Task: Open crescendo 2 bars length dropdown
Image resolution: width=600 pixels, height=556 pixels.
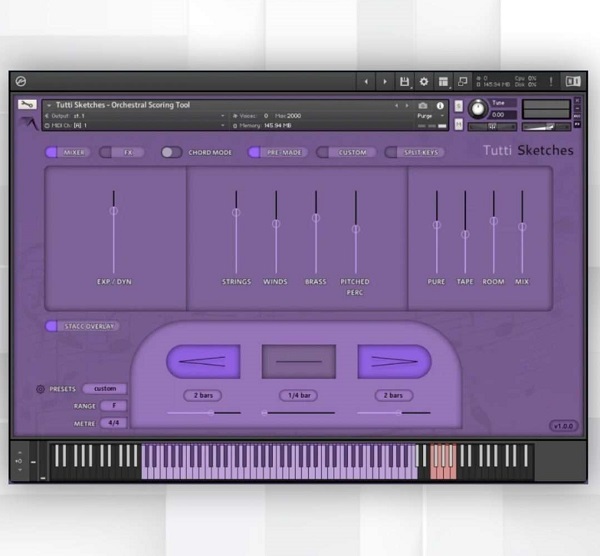Action: (203, 395)
